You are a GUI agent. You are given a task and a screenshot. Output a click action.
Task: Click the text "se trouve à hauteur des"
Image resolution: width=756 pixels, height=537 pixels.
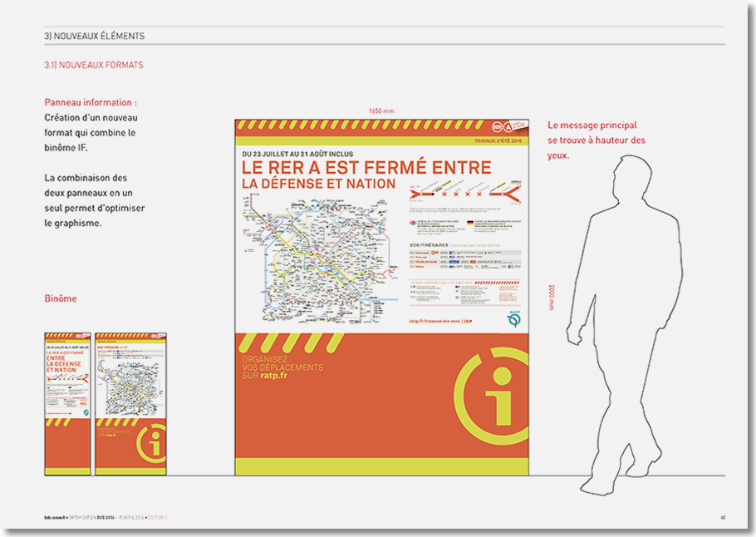click(596, 140)
